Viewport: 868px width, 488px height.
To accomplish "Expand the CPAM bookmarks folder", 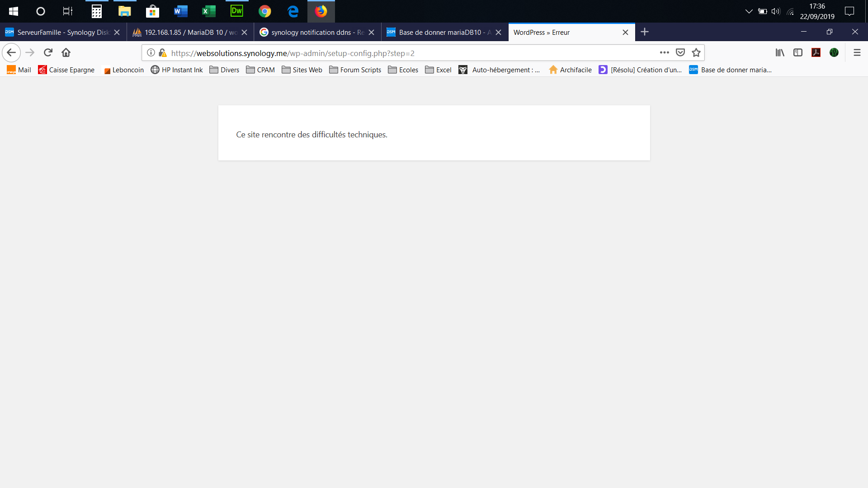I will (x=260, y=70).
